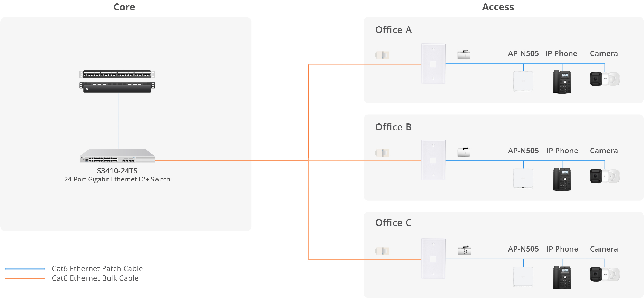Click the Camera device in Office C
The height and width of the screenshot is (298, 644).
pyautogui.click(x=605, y=274)
